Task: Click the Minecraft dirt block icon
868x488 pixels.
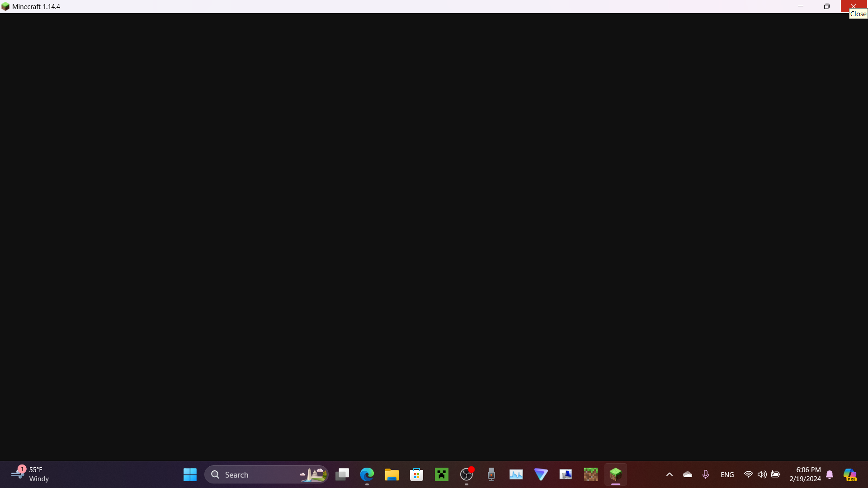Action: (590, 474)
